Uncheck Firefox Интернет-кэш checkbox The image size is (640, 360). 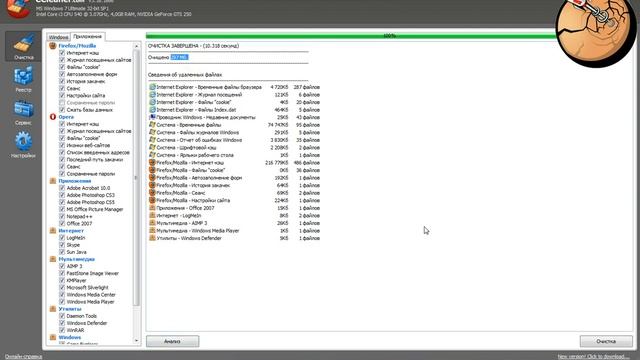tap(62, 53)
